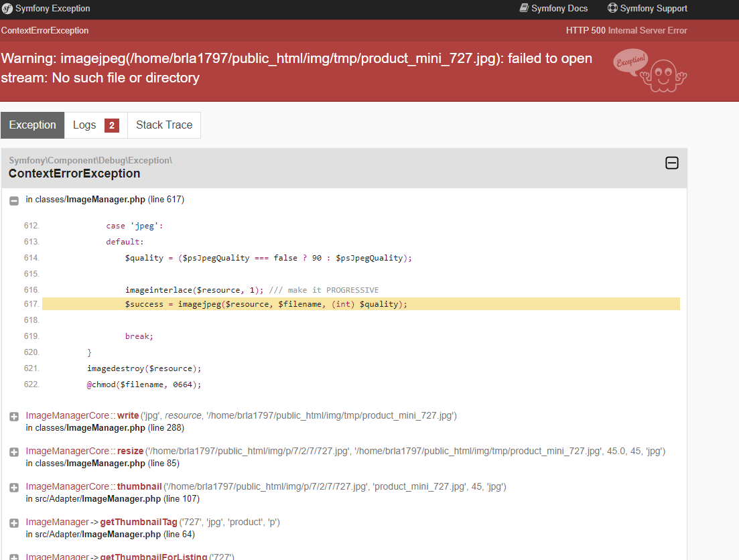Click Symfony Support lifebuoy icon

[612, 8]
